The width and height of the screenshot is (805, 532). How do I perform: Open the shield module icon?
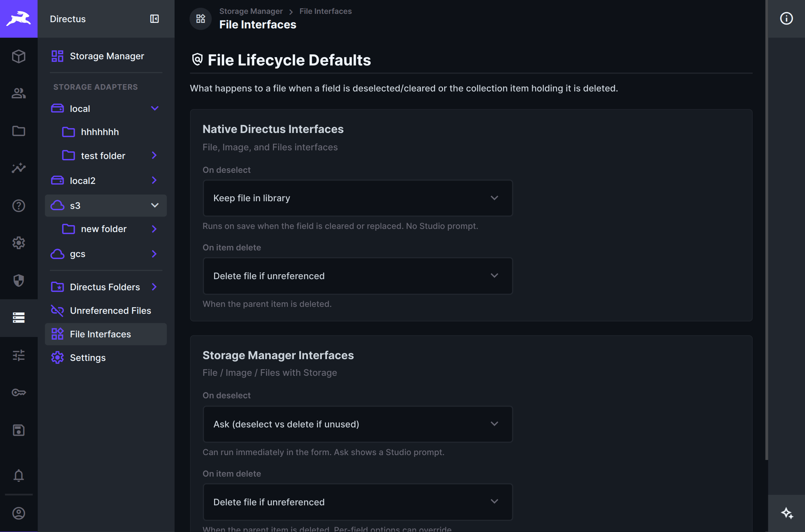tap(19, 281)
